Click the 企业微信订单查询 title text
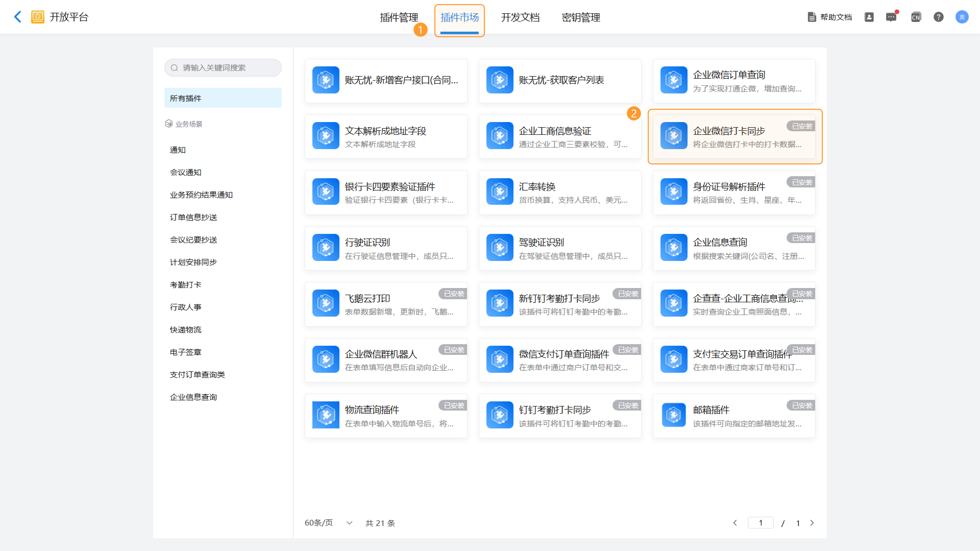 pos(729,75)
